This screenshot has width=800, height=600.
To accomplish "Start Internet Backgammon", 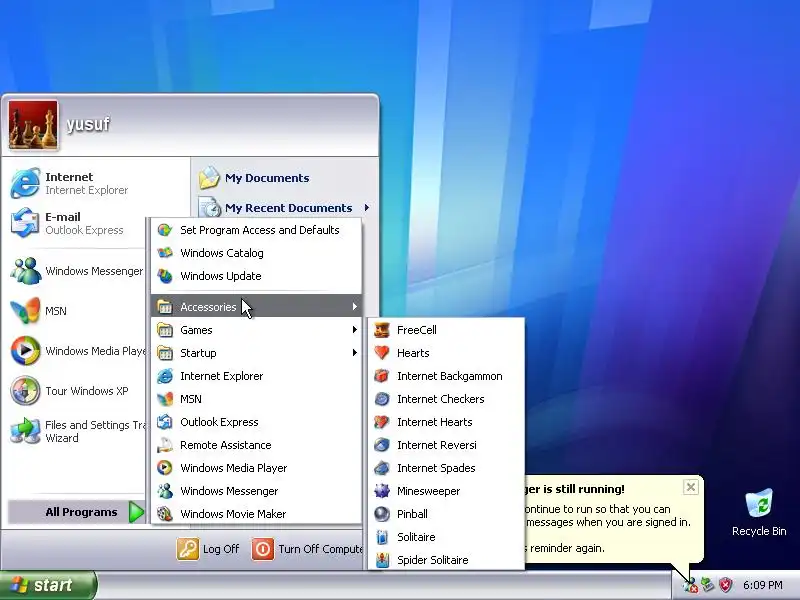I will click(446, 376).
